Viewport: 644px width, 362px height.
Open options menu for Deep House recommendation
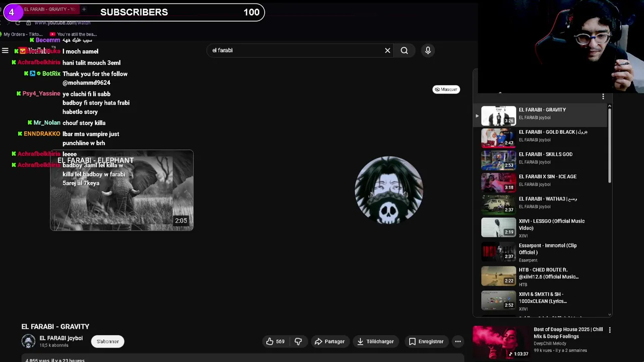(x=610, y=330)
